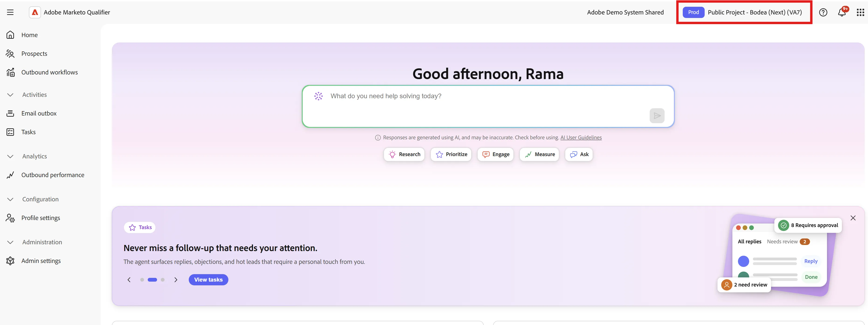Click the Adobe logo icon
The width and height of the screenshot is (868, 325).
coord(35,12)
